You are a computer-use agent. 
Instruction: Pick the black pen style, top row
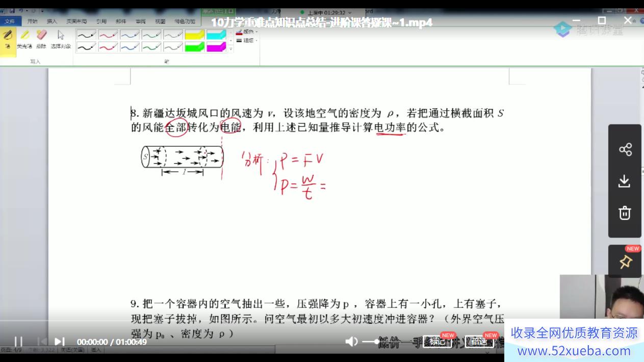point(86,35)
